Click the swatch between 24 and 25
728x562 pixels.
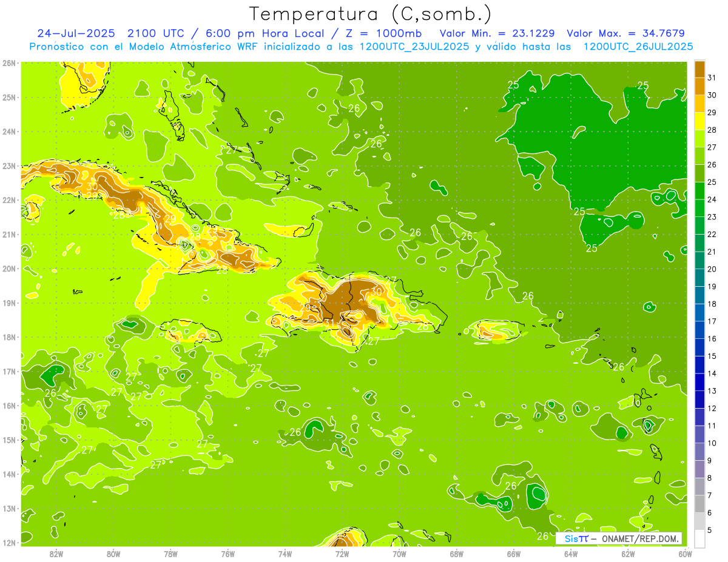pos(699,191)
